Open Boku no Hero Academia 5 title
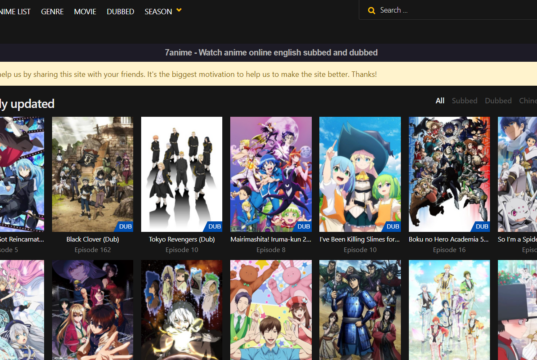The width and height of the screenshot is (537, 360). (449, 239)
